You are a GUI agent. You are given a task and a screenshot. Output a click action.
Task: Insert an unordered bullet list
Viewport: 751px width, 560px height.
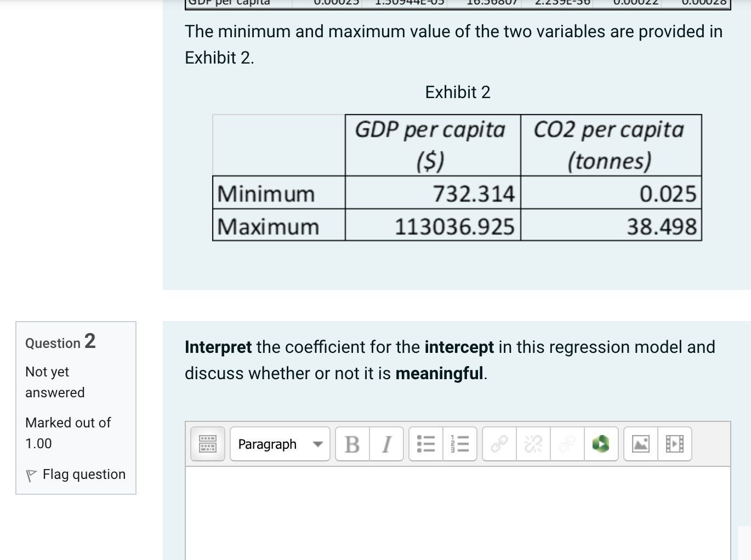pos(426,444)
